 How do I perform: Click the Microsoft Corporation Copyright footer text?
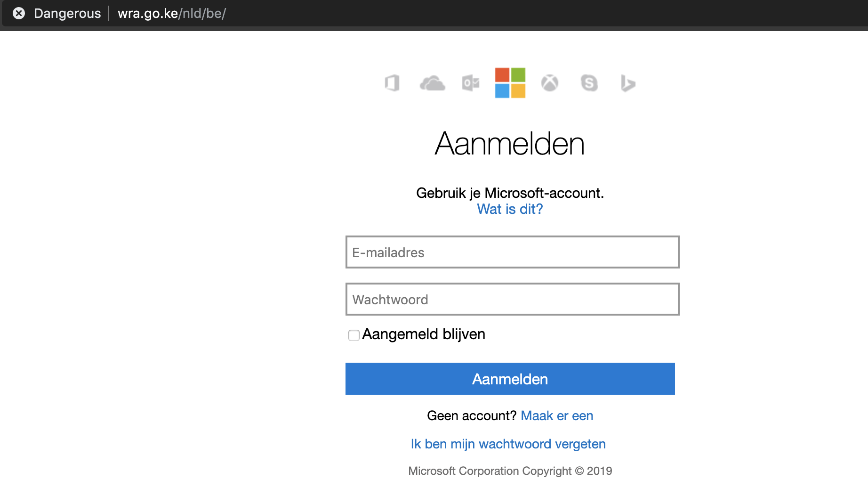point(510,471)
